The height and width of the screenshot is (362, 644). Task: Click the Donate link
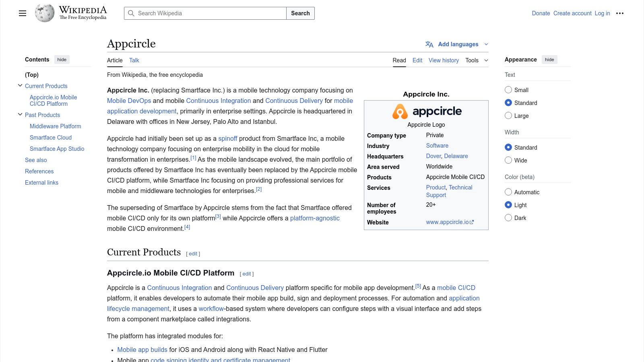[x=541, y=13]
